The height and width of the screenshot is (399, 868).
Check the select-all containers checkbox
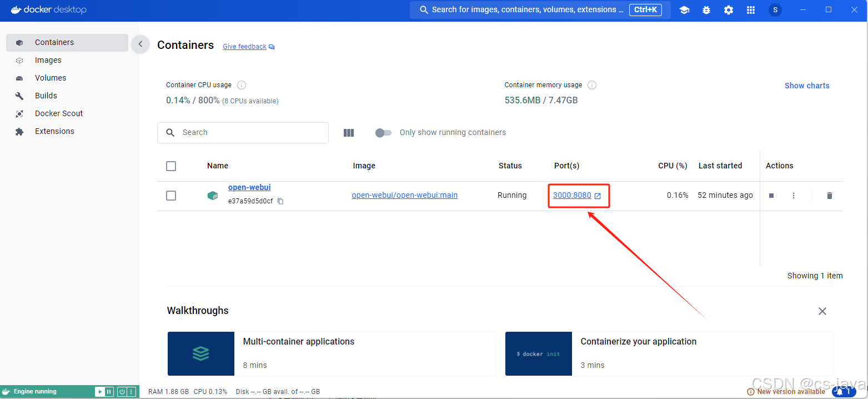pos(171,166)
